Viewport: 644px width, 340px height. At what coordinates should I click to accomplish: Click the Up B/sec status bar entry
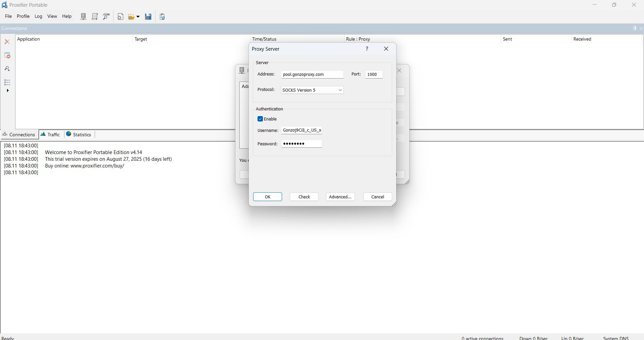click(x=572, y=338)
